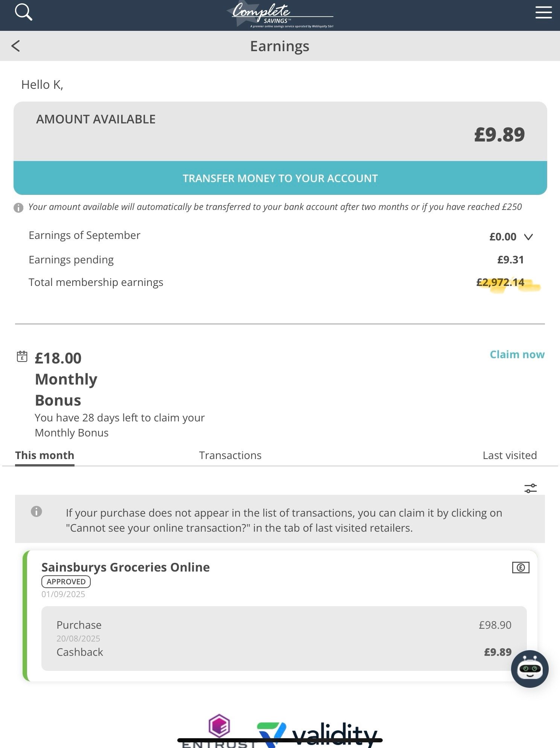Switch to the Transactions tab
This screenshot has width=560, height=748.
coord(230,455)
